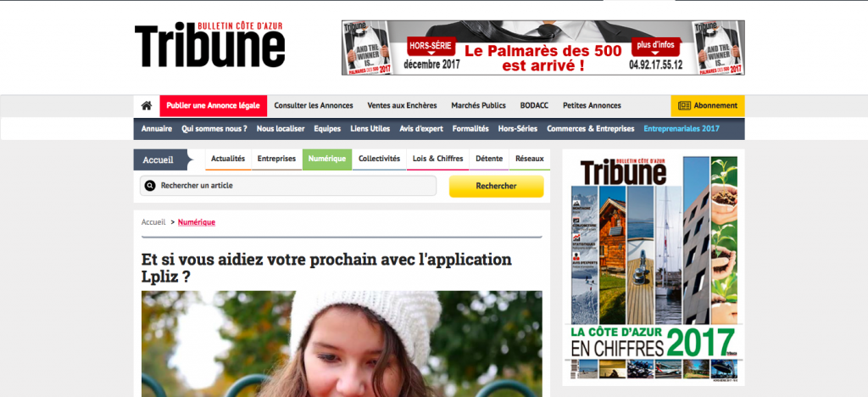Open the Ventes aux Enchères menu
Image resolution: width=868 pixels, height=397 pixels.
pyautogui.click(x=402, y=106)
